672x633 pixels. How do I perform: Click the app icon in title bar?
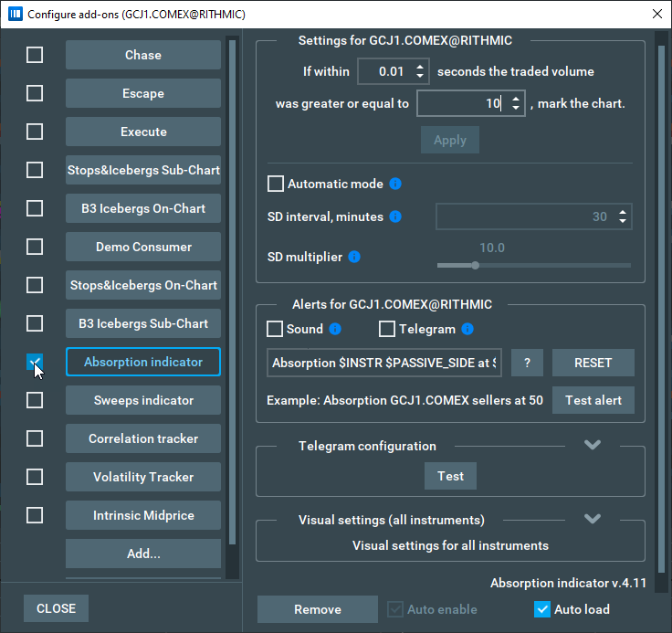15,15
